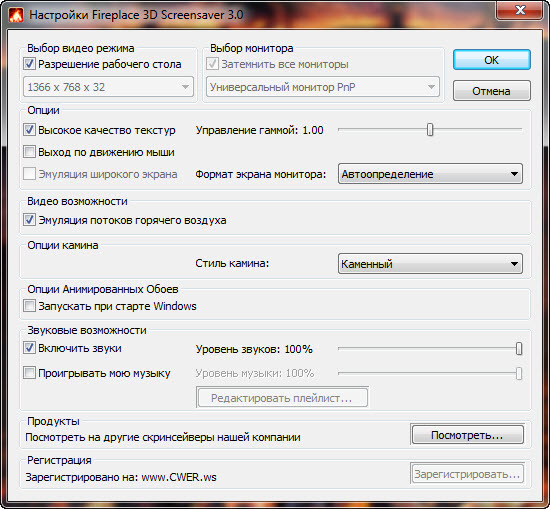Click 'Посмотреть на другие скринсейверы нашей компании' text
550x509 pixels.
point(163,437)
